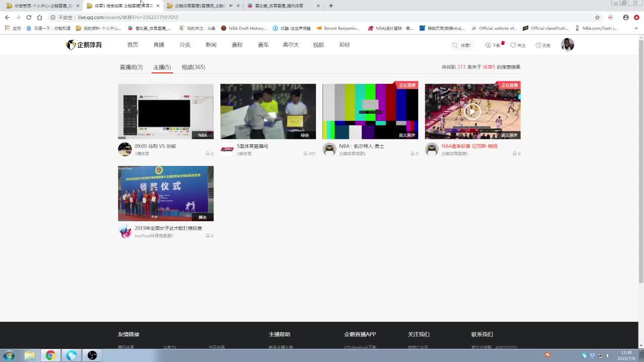Switch to the 直播间(3) results tab
The width and height of the screenshot is (644, 362).
pos(131,67)
